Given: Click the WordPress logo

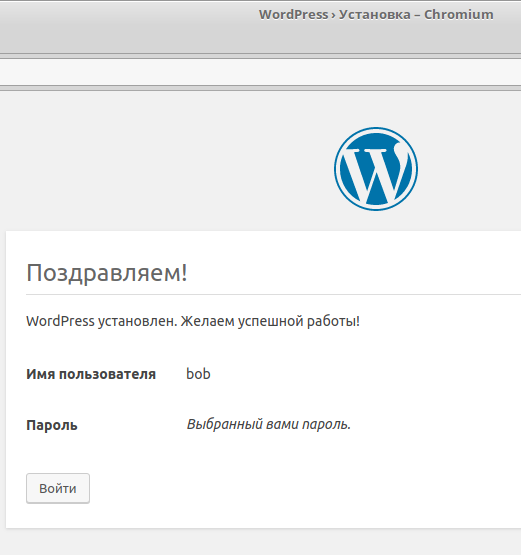Looking at the screenshot, I should (376, 169).
